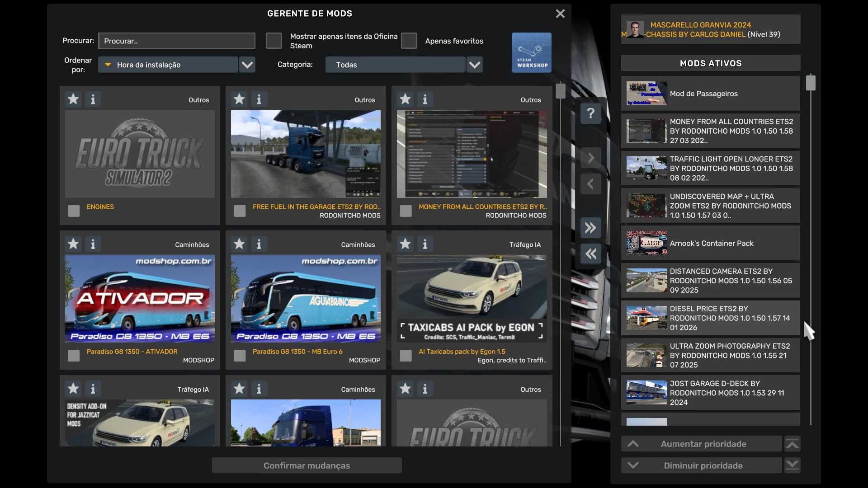Click the help question mark icon
The image size is (868, 488).
(590, 113)
